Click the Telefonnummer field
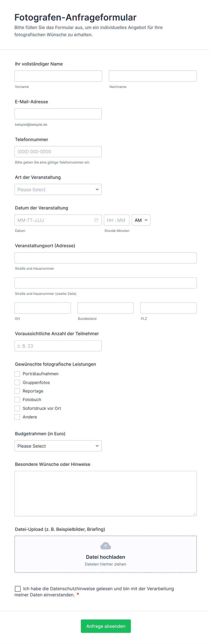Viewport: 209px width, 644px height. tap(58, 152)
